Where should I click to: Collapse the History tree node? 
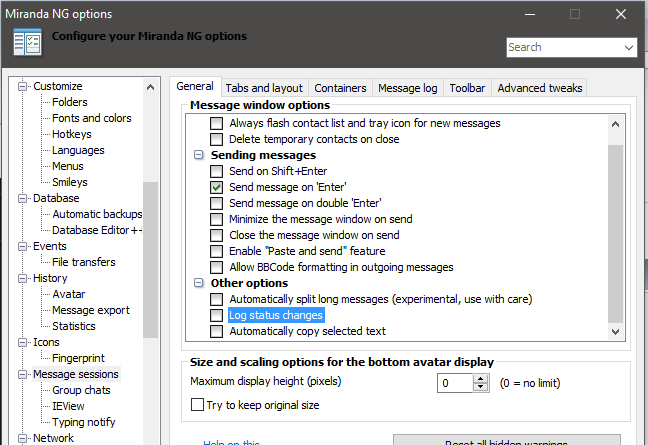point(22,278)
